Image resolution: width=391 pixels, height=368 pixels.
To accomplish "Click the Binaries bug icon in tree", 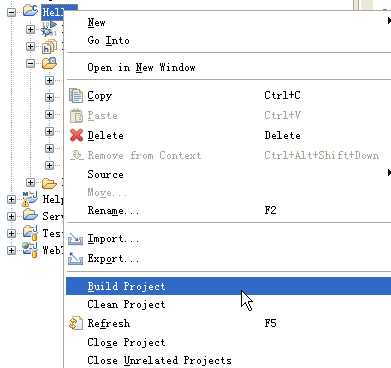I will point(49,29).
